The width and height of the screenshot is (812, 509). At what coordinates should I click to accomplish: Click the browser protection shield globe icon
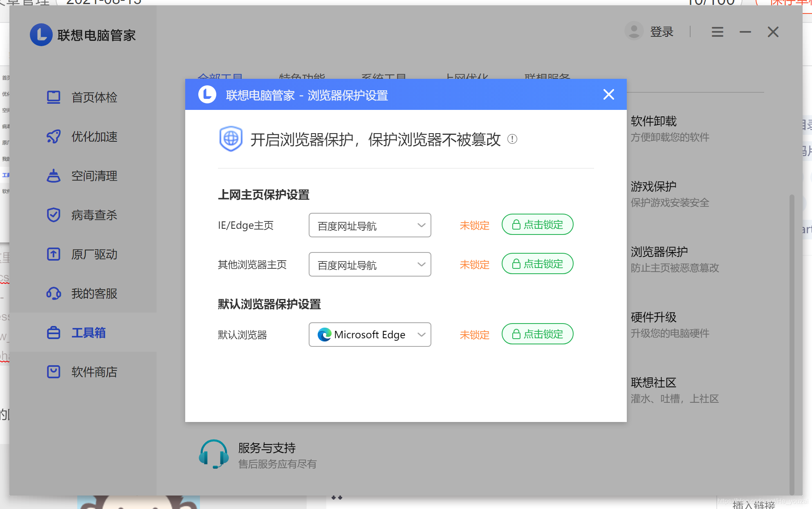point(231,139)
